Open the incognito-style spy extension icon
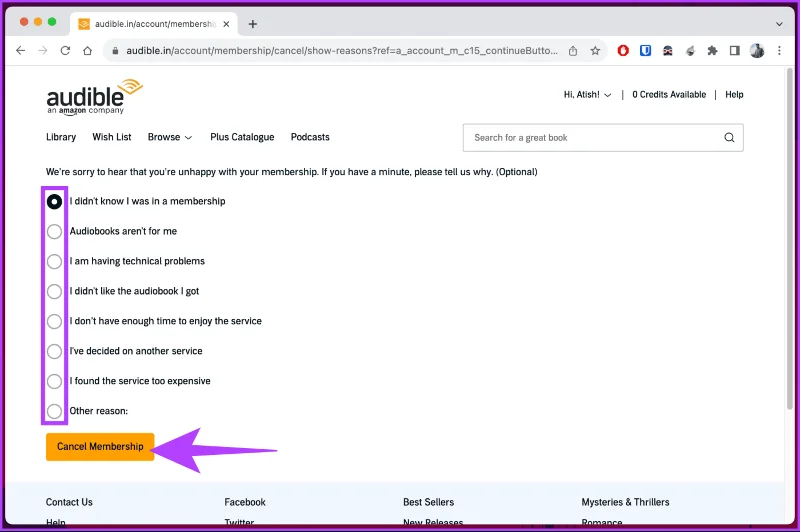Screen dimensions: 800x532 [668, 50]
